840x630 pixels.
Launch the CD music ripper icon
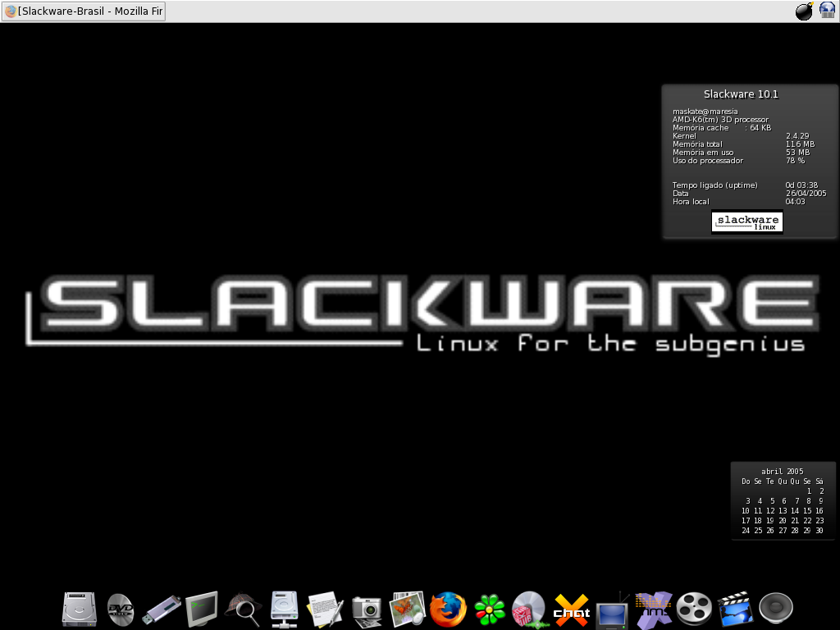pos(529,609)
